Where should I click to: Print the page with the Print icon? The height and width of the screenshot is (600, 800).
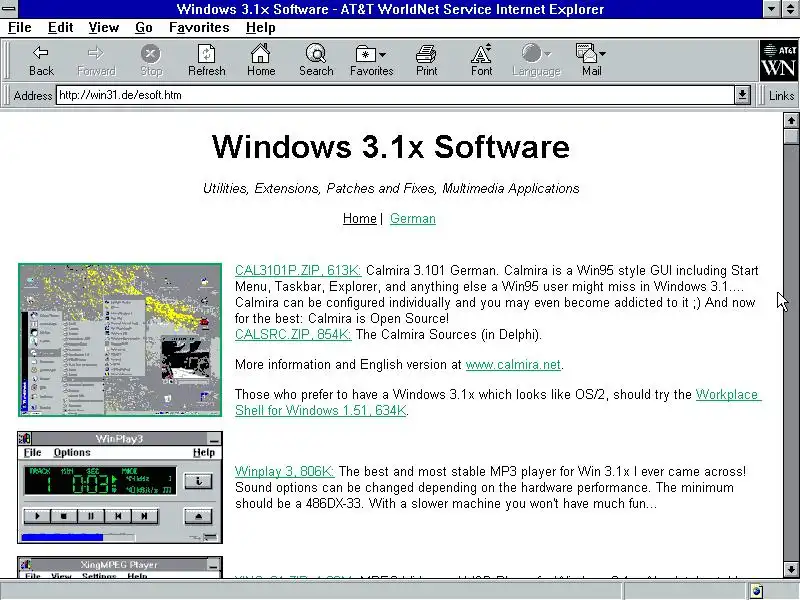point(427,60)
